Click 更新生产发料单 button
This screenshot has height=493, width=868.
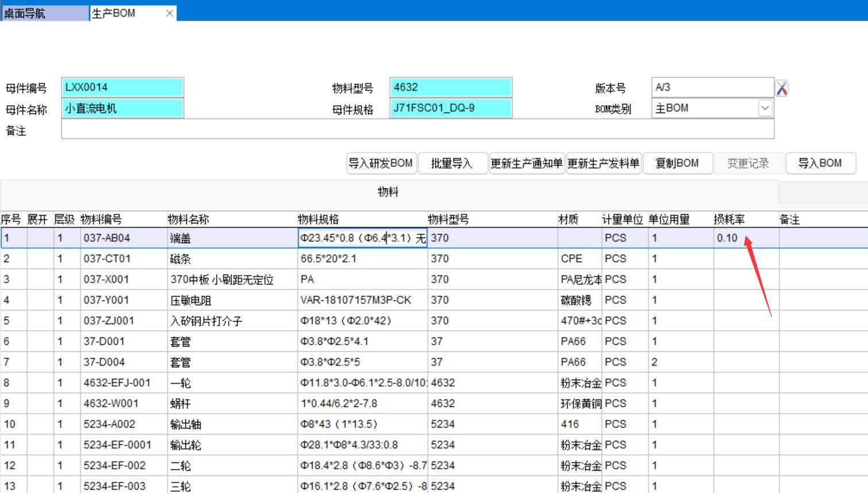tap(603, 163)
